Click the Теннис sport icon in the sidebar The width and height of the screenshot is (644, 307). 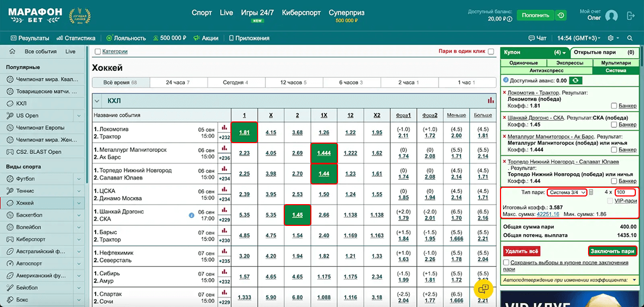(9, 191)
